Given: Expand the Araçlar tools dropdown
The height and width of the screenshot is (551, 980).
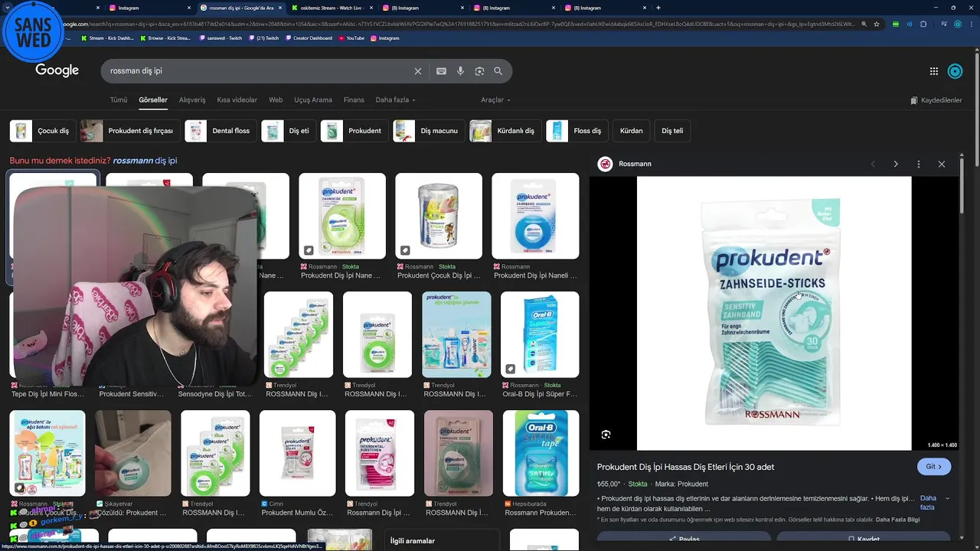Looking at the screenshot, I should 495,100.
